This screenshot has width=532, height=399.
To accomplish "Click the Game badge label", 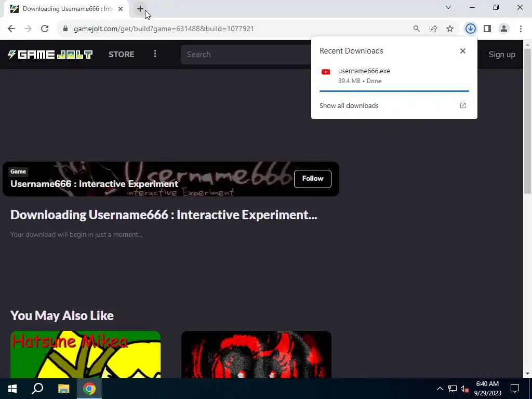I will click(18, 171).
